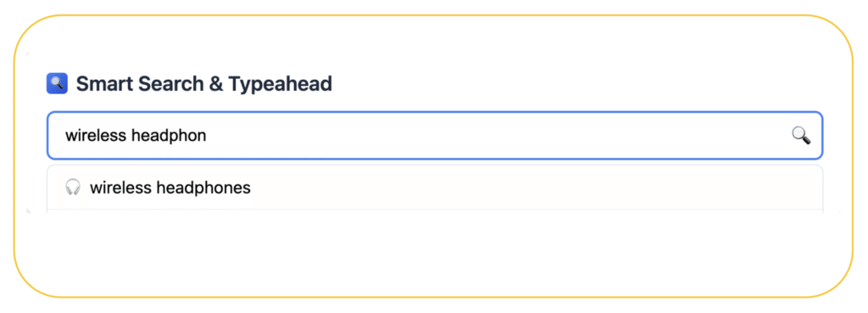This screenshot has width=868, height=313.
Task: Click the word "Typeahead" in the title
Action: (280, 85)
